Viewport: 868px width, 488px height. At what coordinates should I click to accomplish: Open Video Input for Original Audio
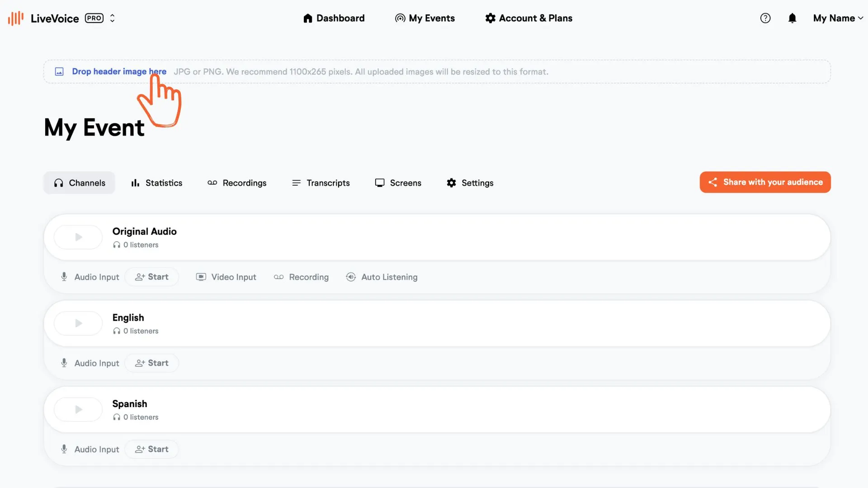point(226,277)
